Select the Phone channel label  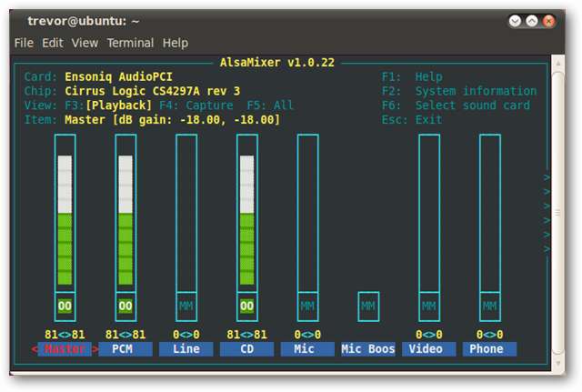click(489, 349)
